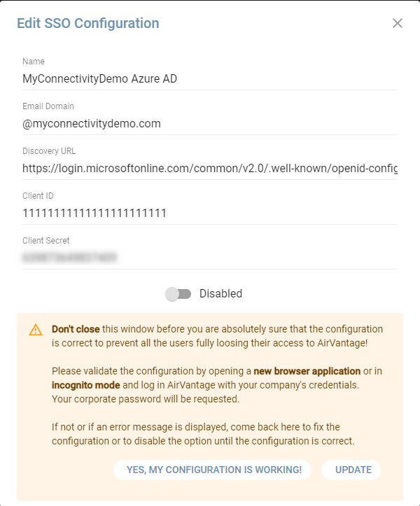This screenshot has height=506, width=420.
Task: Click the bold "incognito mode" text
Action: point(87,385)
